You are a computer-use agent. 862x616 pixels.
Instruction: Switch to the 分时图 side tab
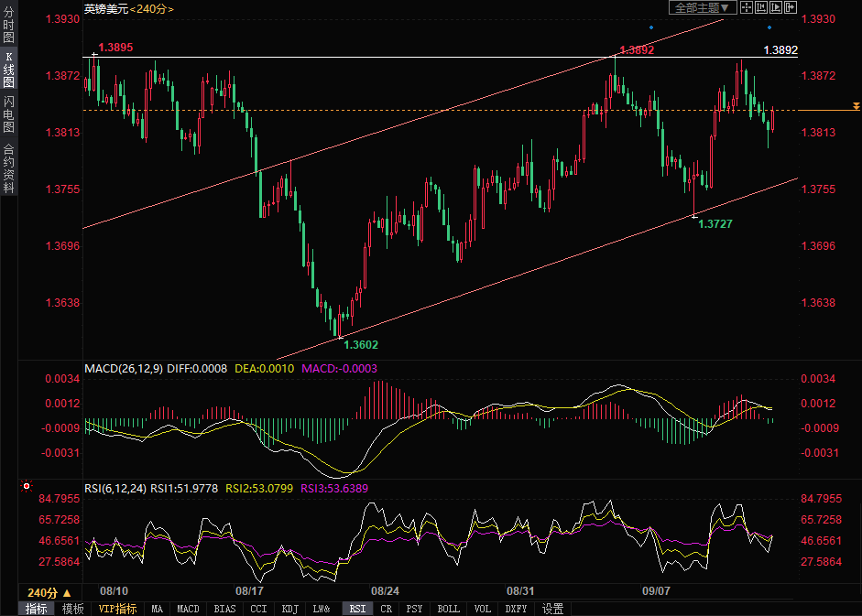[x=9, y=26]
